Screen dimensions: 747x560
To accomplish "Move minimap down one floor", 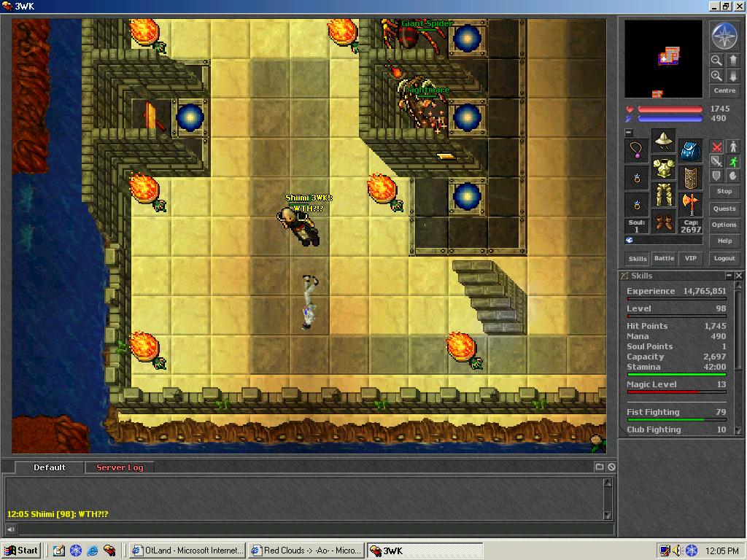I will pyautogui.click(x=732, y=76).
